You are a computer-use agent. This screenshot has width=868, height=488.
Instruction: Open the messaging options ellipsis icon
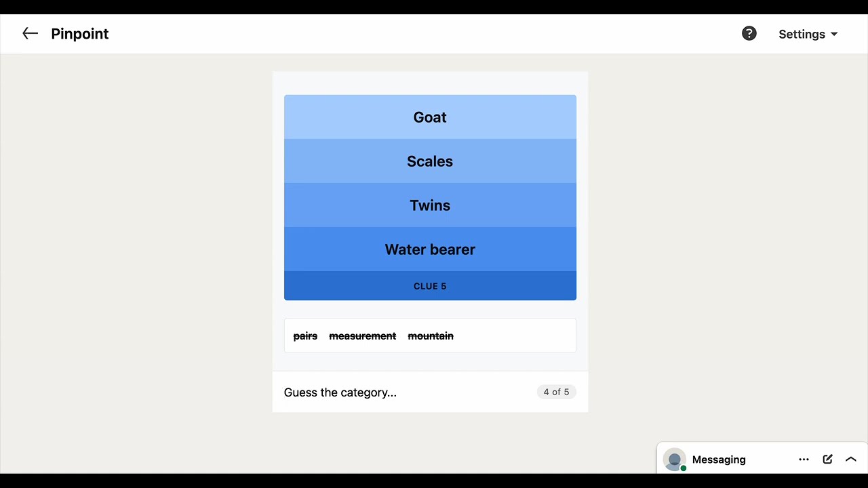coord(804,460)
